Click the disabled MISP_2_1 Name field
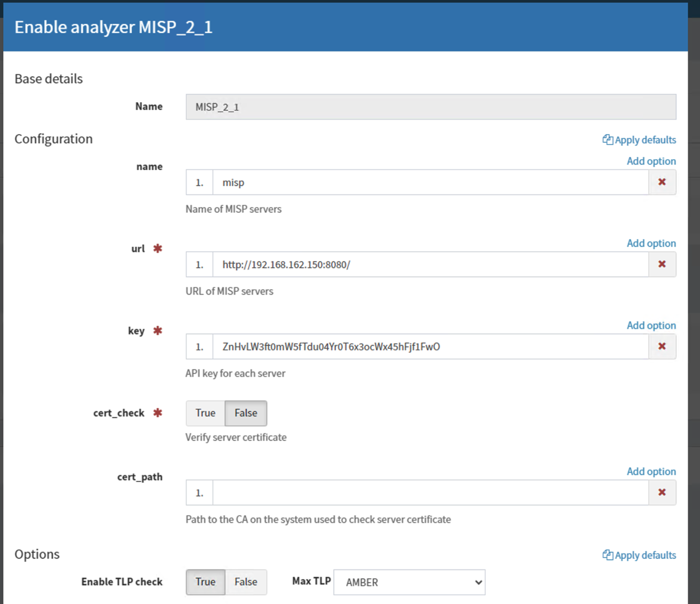This screenshot has height=604, width=700. click(x=430, y=107)
